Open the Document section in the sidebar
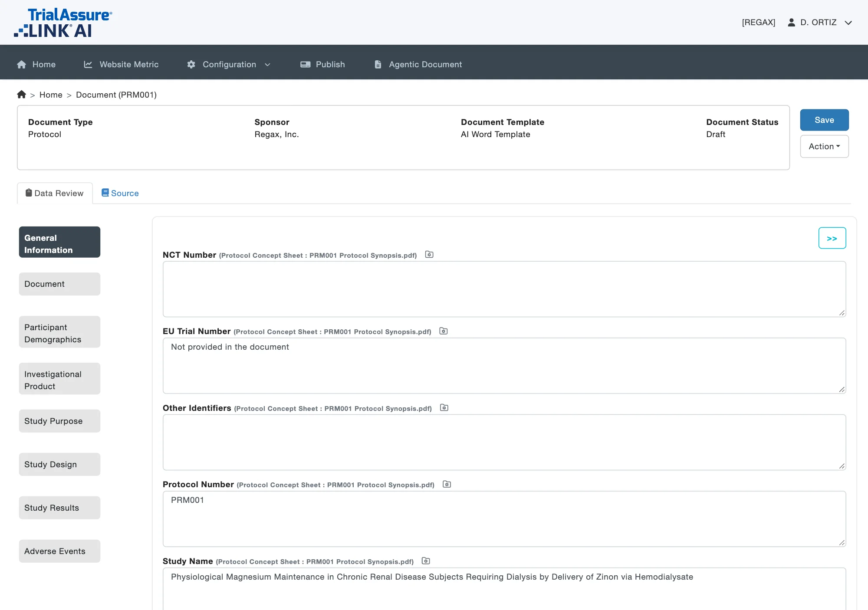 tap(59, 284)
